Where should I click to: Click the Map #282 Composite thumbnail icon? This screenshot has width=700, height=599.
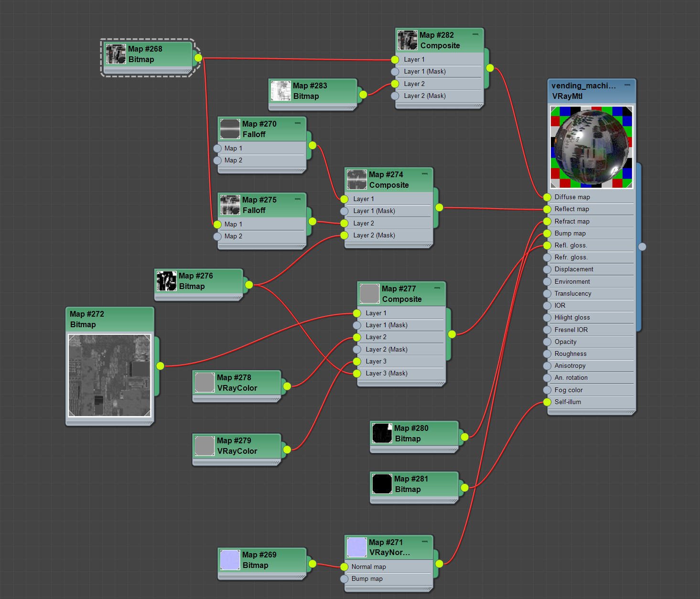tap(408, 40)
